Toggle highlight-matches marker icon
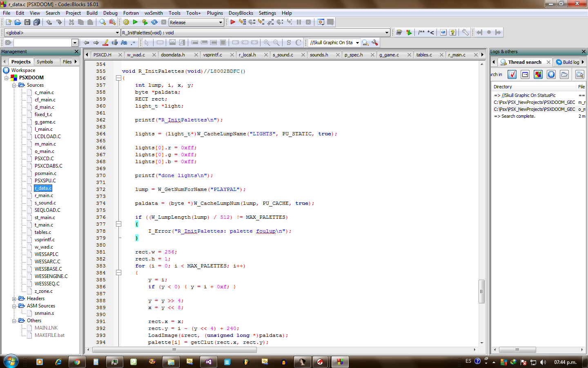The image size is (588, 368). point(105,43)
